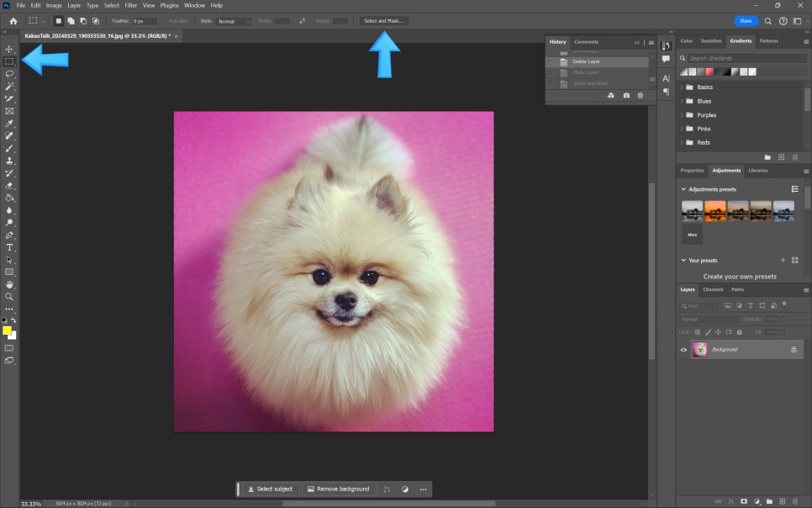Collapse the Your presets section
The image size is (812, 508).
pos(683,260)
